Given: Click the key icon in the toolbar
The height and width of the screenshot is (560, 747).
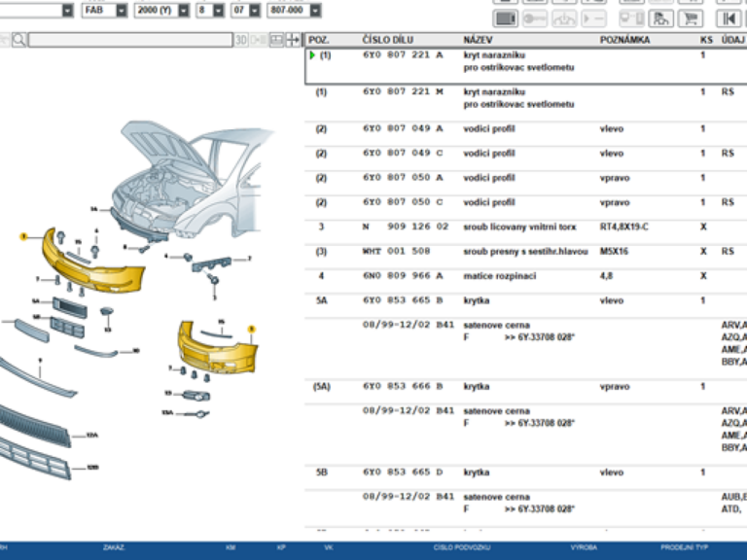Looking at the screenshot, I should [535, 18].
